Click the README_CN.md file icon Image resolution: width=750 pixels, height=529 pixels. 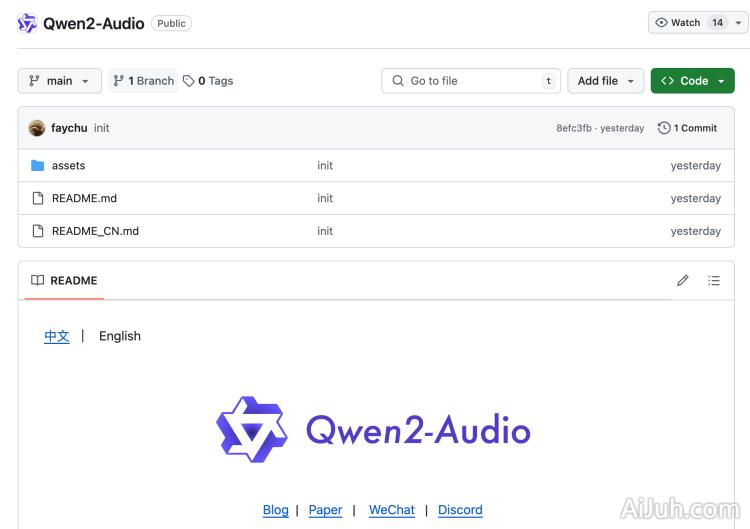(x=37, y=231)
